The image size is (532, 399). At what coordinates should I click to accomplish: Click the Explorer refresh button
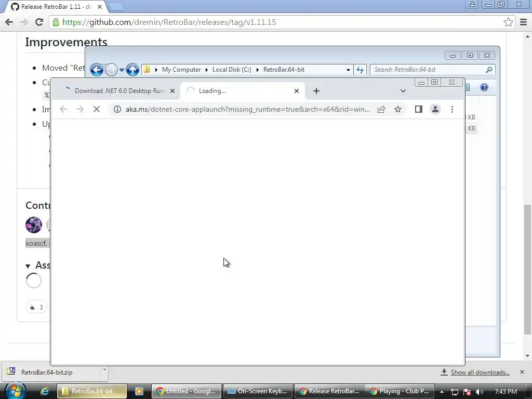point(360,70)
